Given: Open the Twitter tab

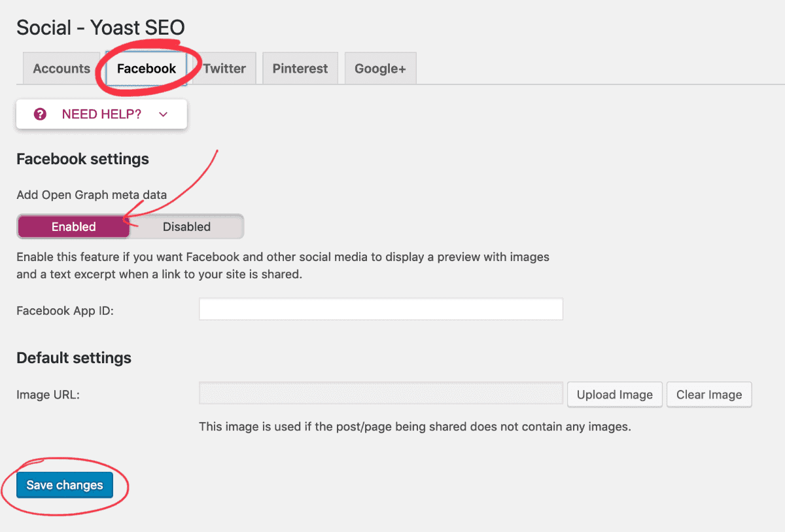Looking at the screenshot, I should 224,69.
